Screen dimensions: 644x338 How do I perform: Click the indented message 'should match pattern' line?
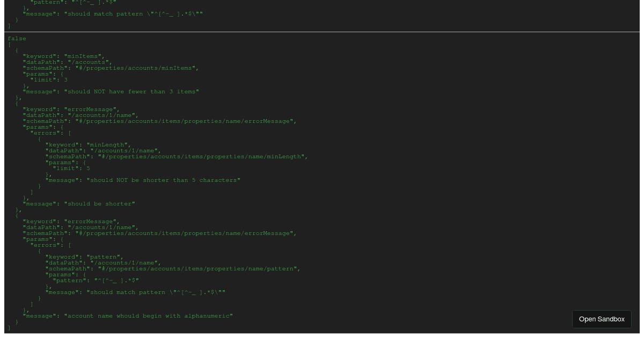[x=135, y=292]
